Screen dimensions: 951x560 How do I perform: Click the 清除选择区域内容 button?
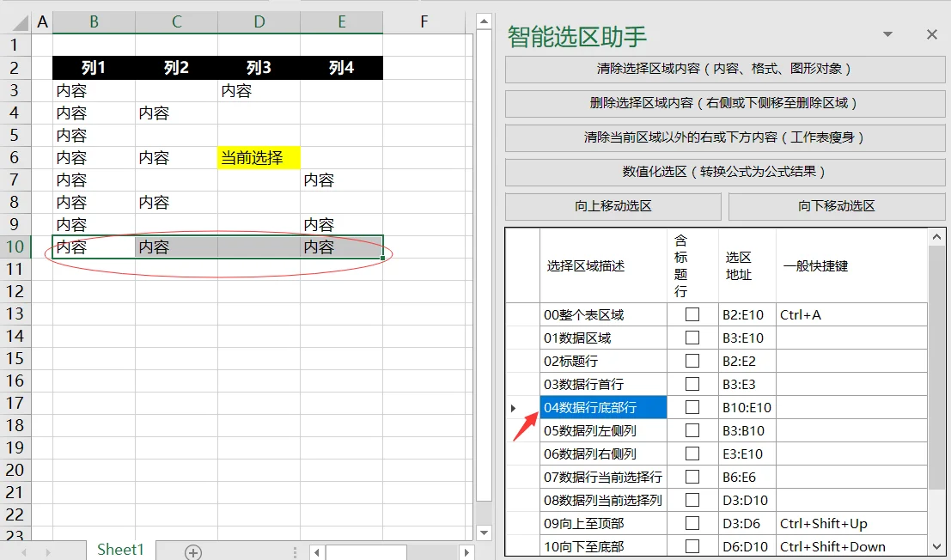click(x=725, y=69)
